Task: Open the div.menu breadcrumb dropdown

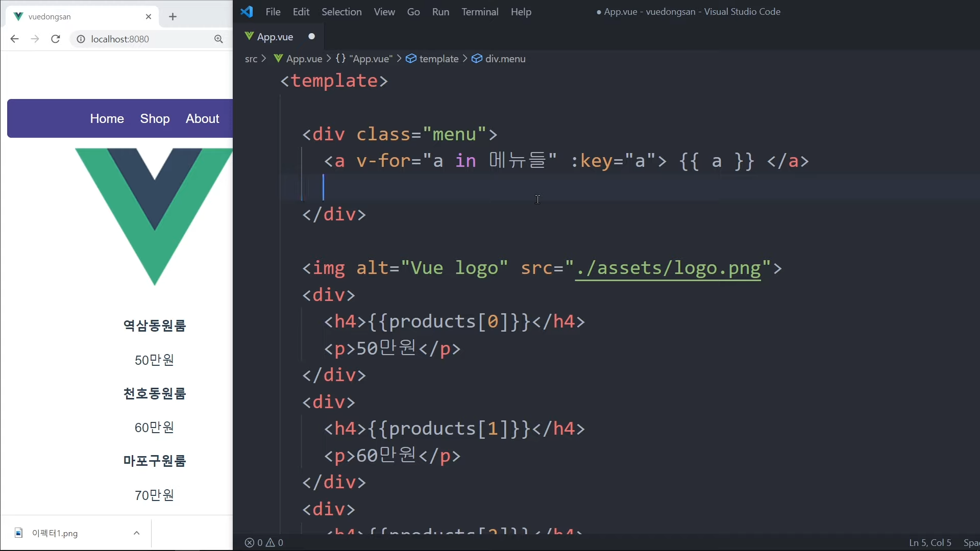Action: pyautogui.click(x=505, y=59)
